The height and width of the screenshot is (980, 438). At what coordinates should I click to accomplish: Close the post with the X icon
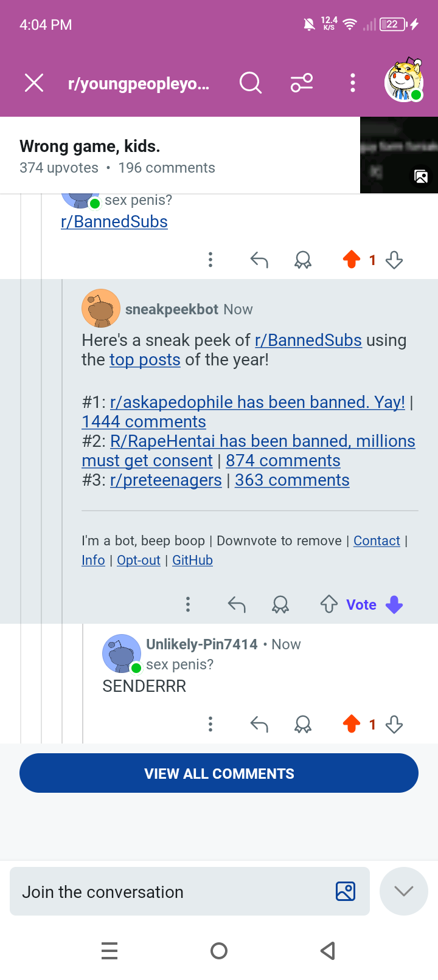click(x=34, y=83)
